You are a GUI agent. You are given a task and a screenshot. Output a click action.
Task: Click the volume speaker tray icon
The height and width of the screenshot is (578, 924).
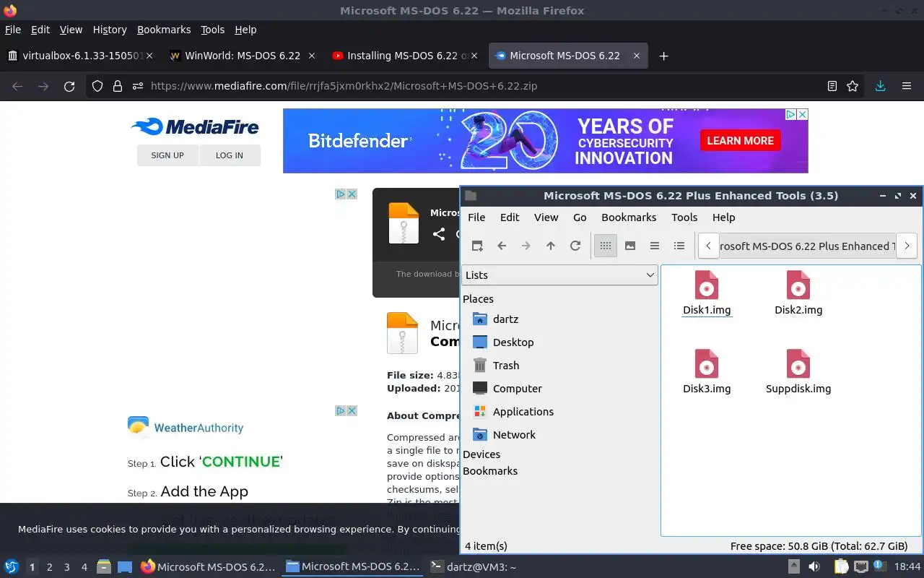[814, 567]
